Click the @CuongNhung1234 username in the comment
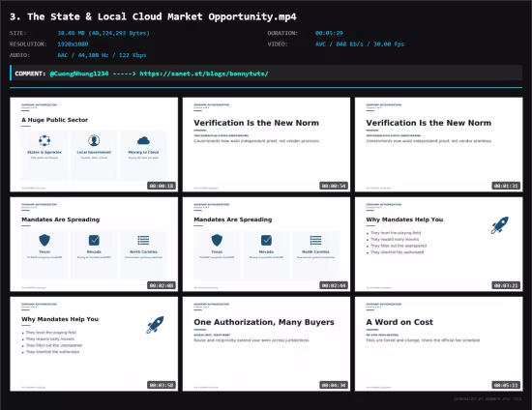Image resolution: width=532 pixels, height=410 pixels. pyautogui.click(x=79, y=73)
